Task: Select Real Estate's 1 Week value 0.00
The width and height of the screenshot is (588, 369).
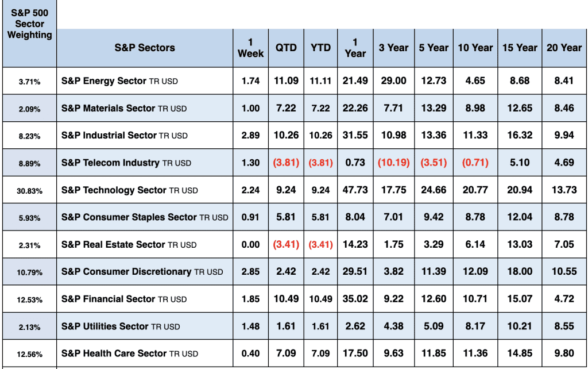Action: point(250,244)
